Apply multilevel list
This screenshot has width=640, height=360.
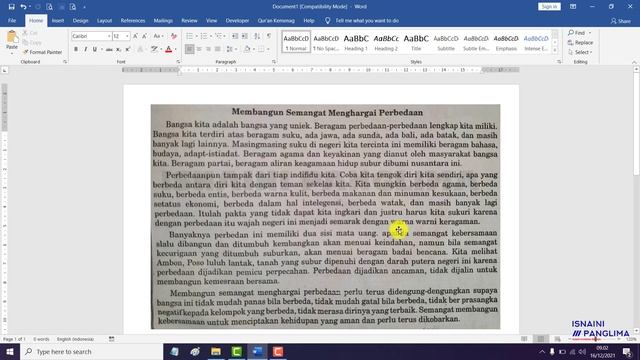click(x=218, y=36)
